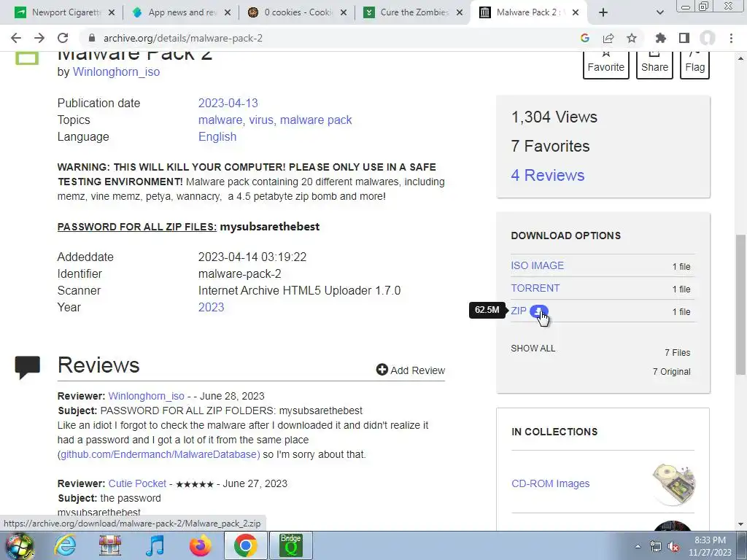This screenshot has width=747, height=560.
Task: Close the App news and reviews tab
Action: (x=228, y=12)
